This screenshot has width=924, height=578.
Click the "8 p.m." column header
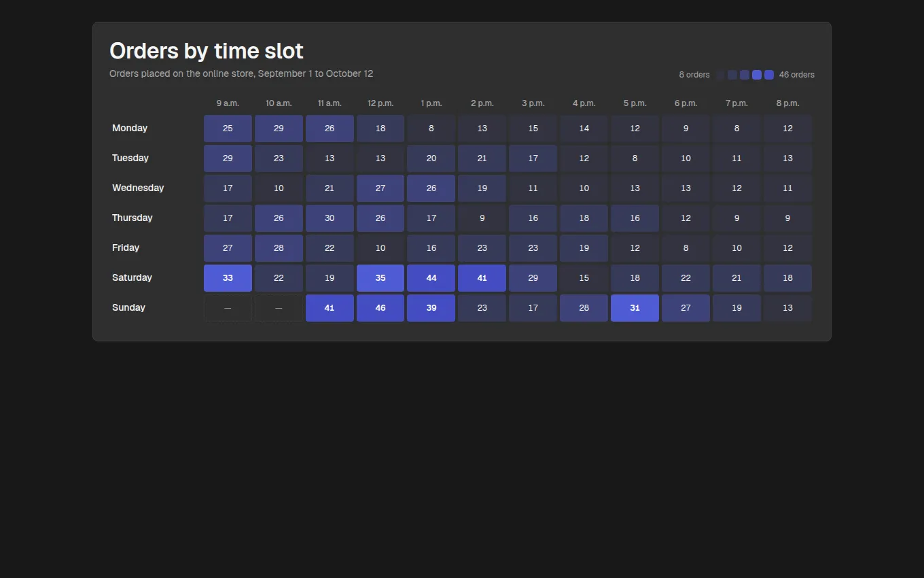pos(787,103)
